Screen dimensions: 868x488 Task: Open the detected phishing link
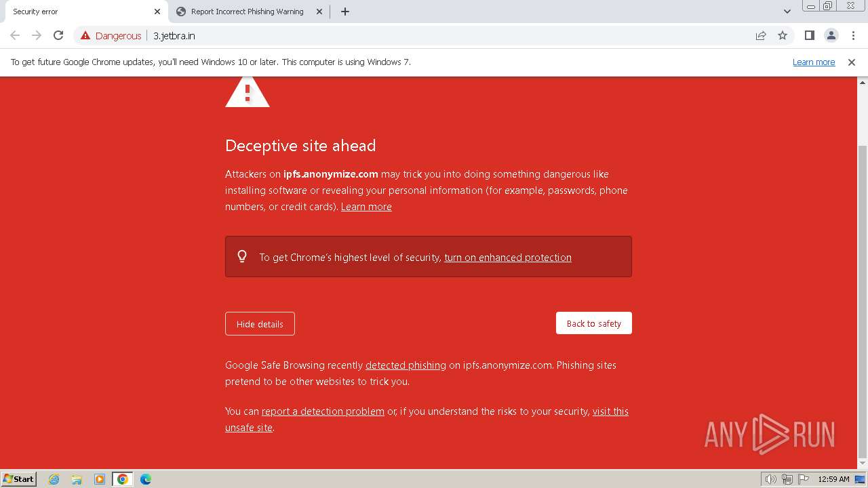click(406, 365)
